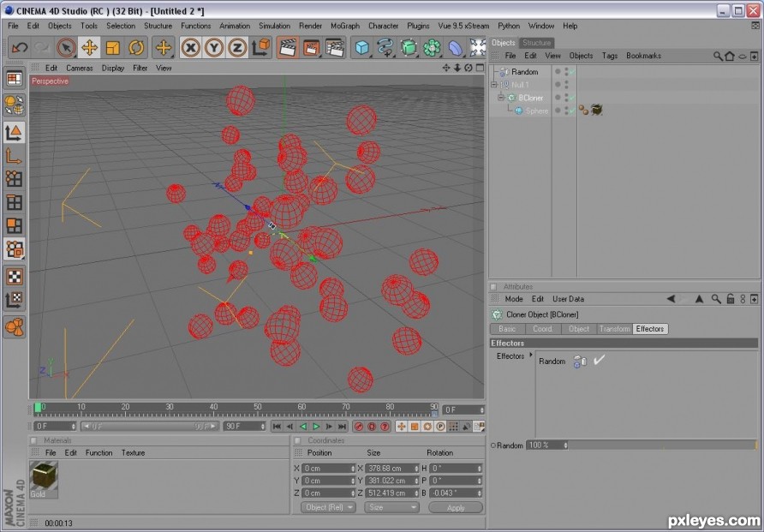
Task: Select Edges mode icon
Action: click(14, 202)
